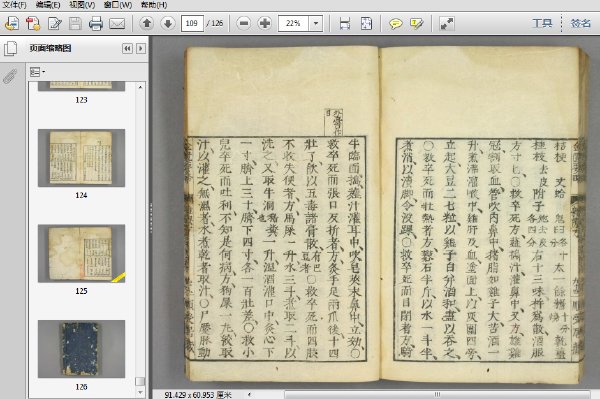Viewport: 600px width, 399px height.
Task: Zoom in with the plus button
Action: click(265, 23)
